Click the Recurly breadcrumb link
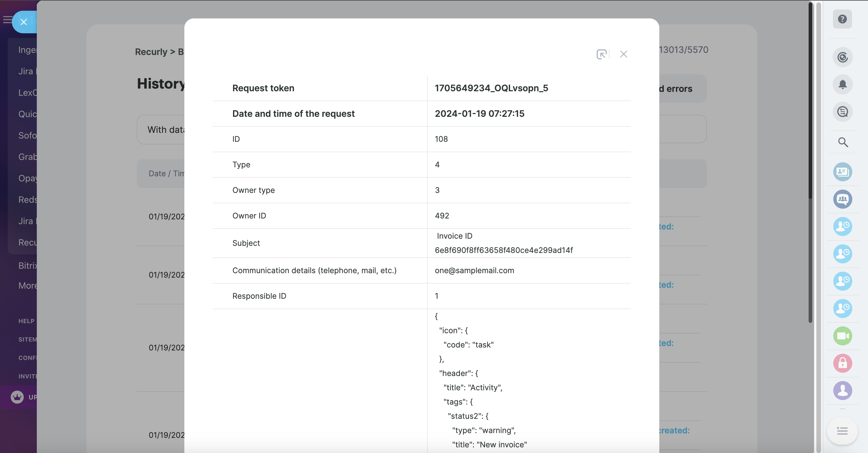This screenshot has width=868, height=453. (151, 52)
